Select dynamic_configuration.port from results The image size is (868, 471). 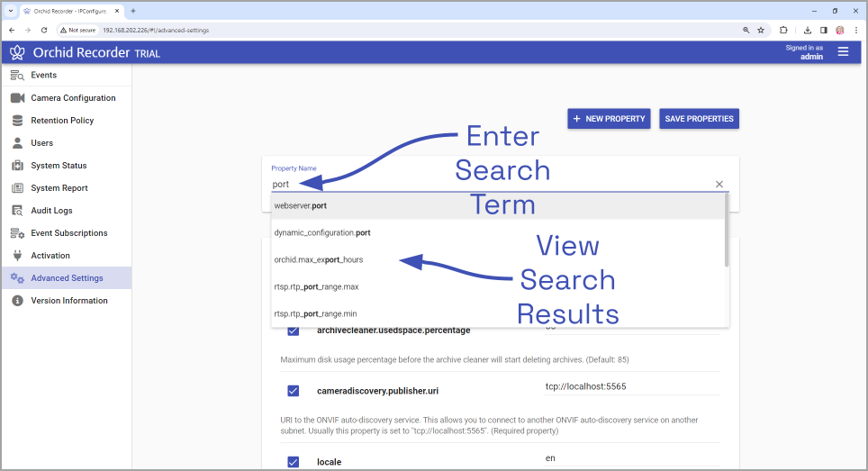coord(498,233)
